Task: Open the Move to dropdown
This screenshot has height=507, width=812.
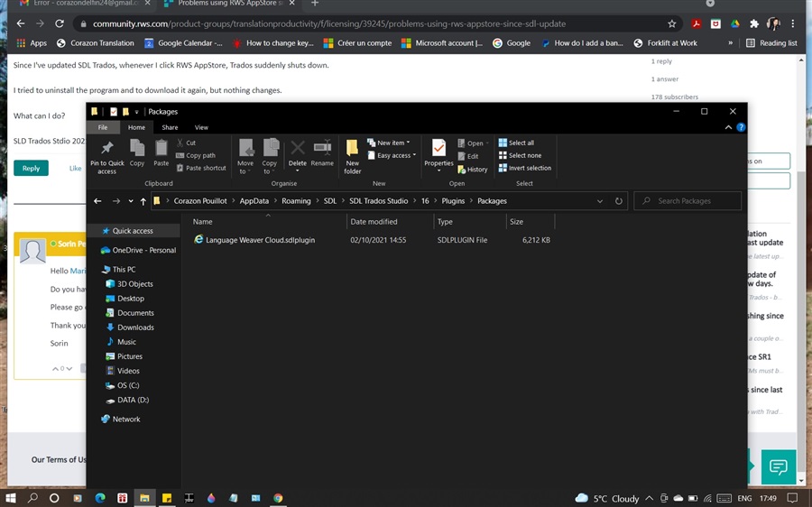Action: coord(245,157)
